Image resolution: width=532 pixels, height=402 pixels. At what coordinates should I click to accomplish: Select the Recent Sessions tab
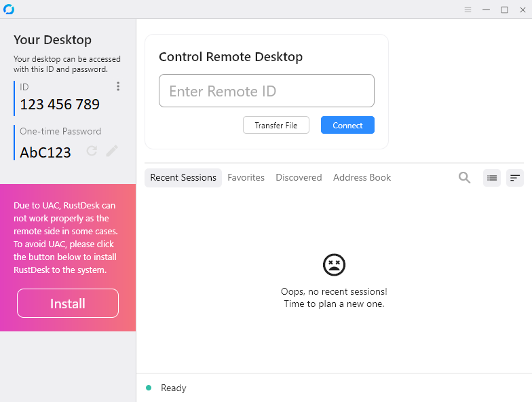(x=183, y=178)
